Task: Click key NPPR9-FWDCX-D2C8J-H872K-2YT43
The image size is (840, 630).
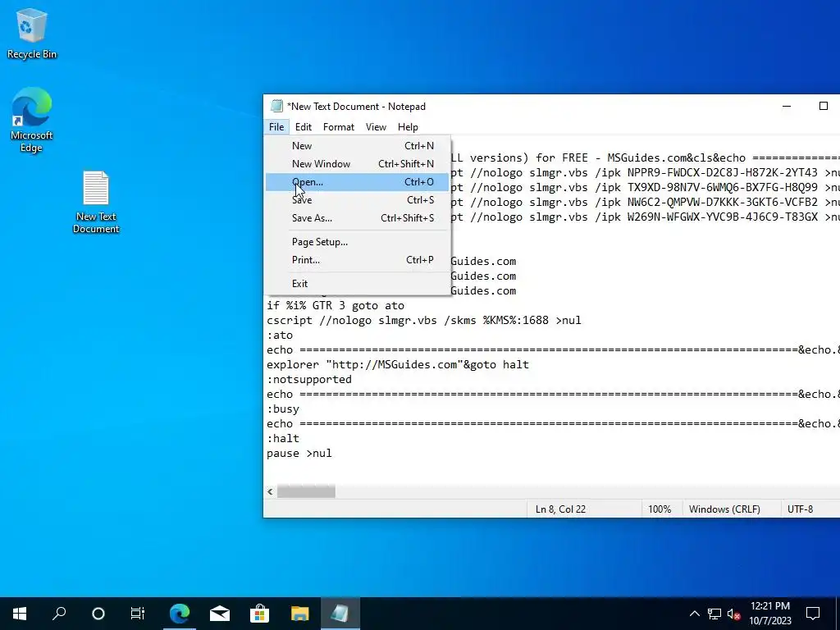Action: tap(723, 172)
